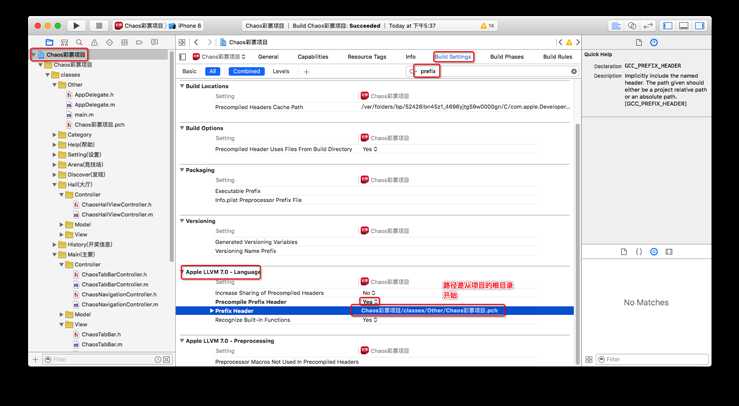This screenshot has height=406, width=739.
Task: Switch to the Standard editor
Action: pos(616,26)
